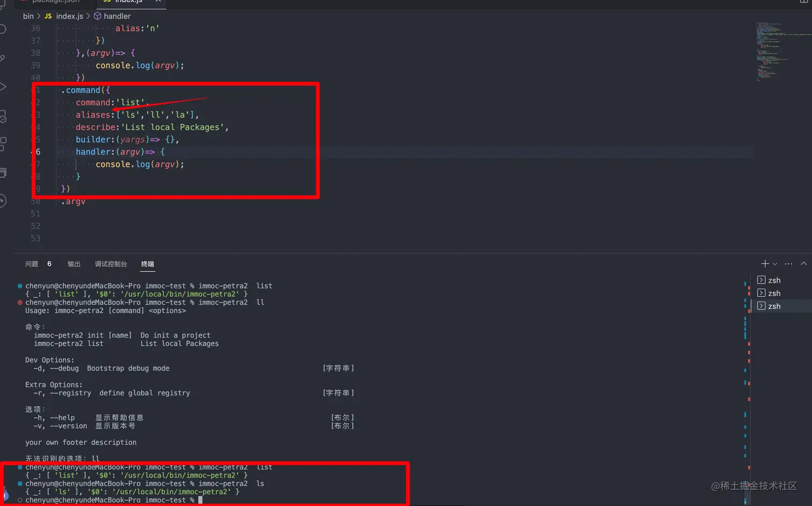This screenshot has width=812, height=506.
Task: Click the .argv code line
Action: pyautogui.click(x=73, y=201)
